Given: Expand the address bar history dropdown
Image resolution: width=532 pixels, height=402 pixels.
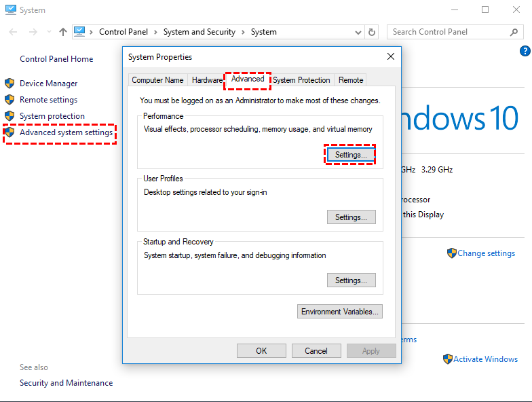Looking at the screenshot, I should 358,33.
